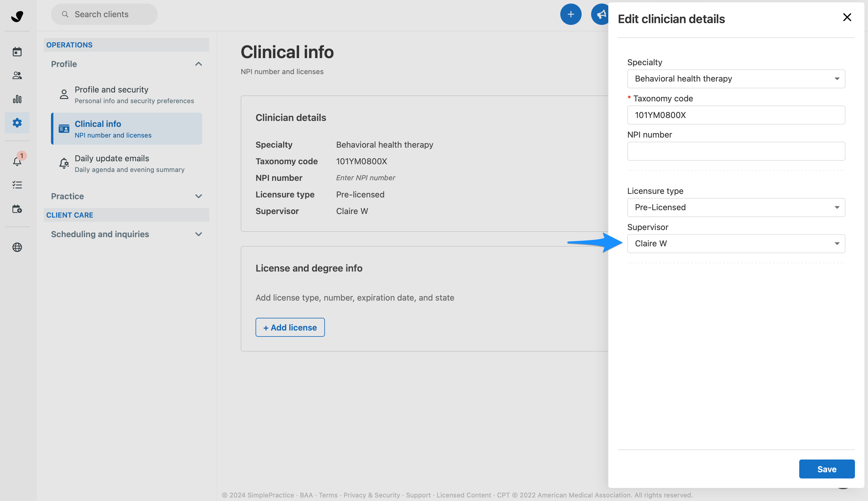Click the OPERATIONS section header

pos(126,45)
